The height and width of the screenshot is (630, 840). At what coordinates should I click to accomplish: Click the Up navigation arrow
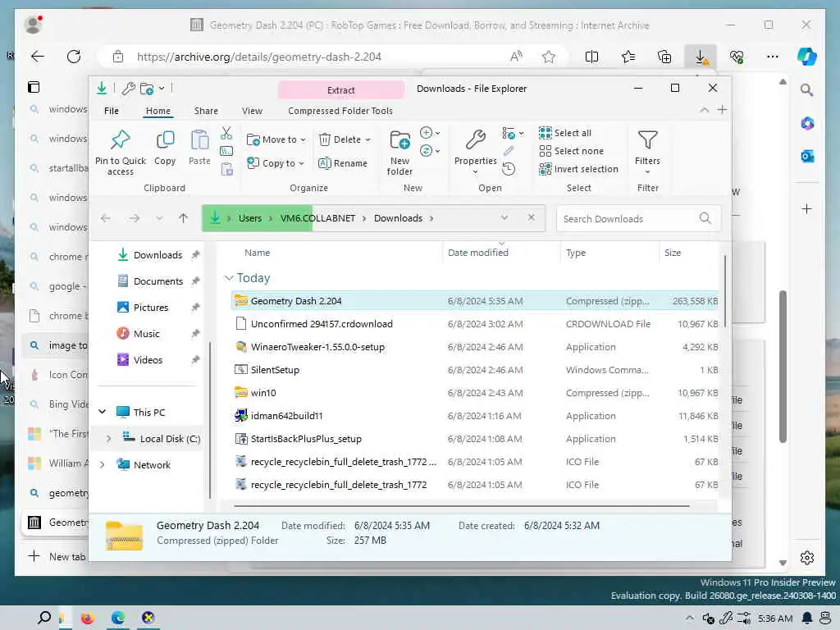[x=183, y=218]
